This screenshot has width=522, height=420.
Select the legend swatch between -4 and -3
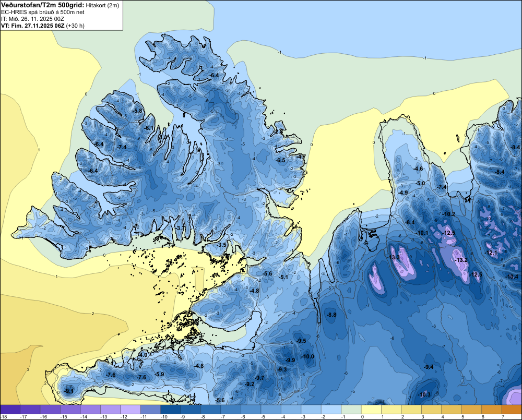pos(291,410)
